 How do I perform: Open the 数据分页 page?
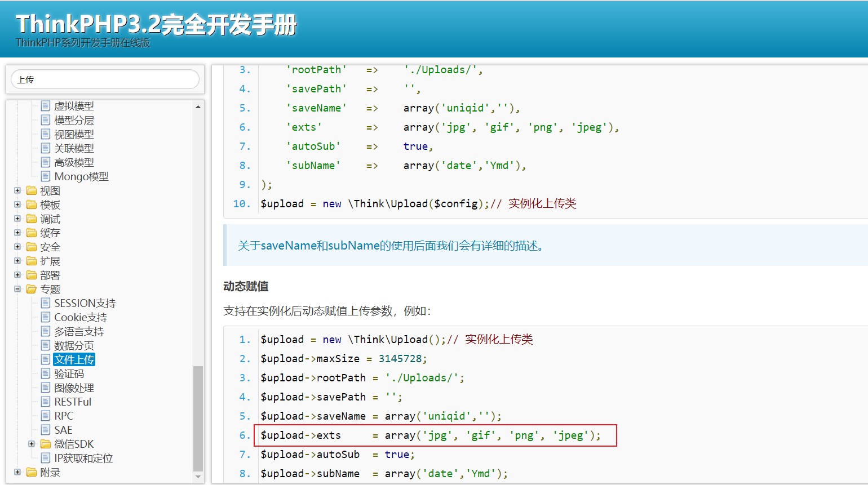pyautogui.click(x=74, y=345)
